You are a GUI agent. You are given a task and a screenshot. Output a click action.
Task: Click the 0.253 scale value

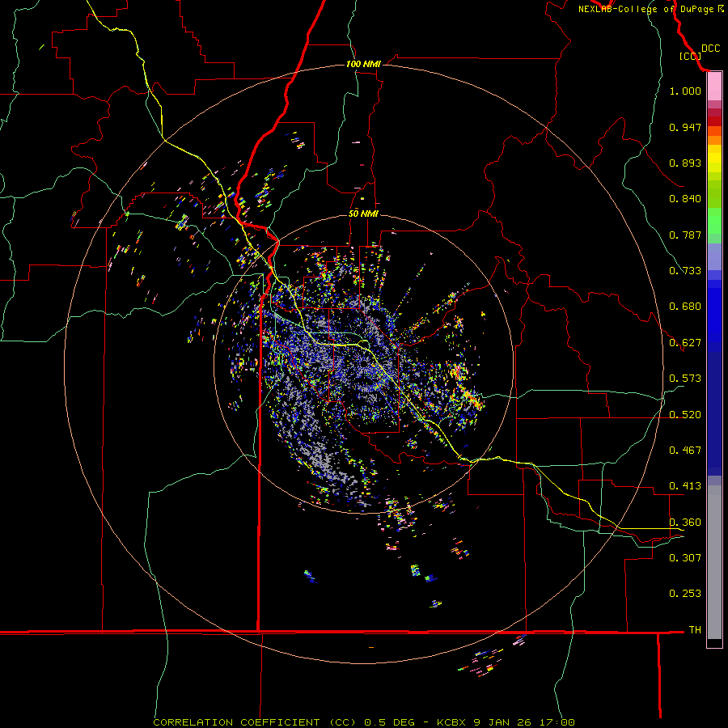pyautogui.click(x=685, y=594)
